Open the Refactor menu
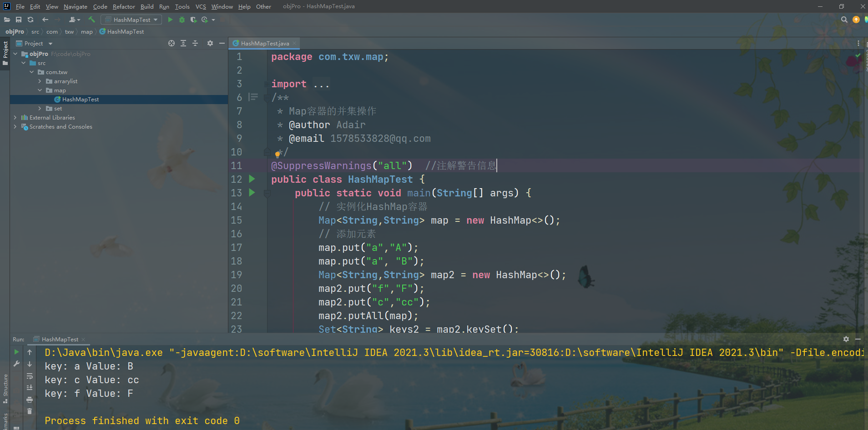The height and width of the screenshot is (430, 868). pyautogui.click(x=124, y=6)
